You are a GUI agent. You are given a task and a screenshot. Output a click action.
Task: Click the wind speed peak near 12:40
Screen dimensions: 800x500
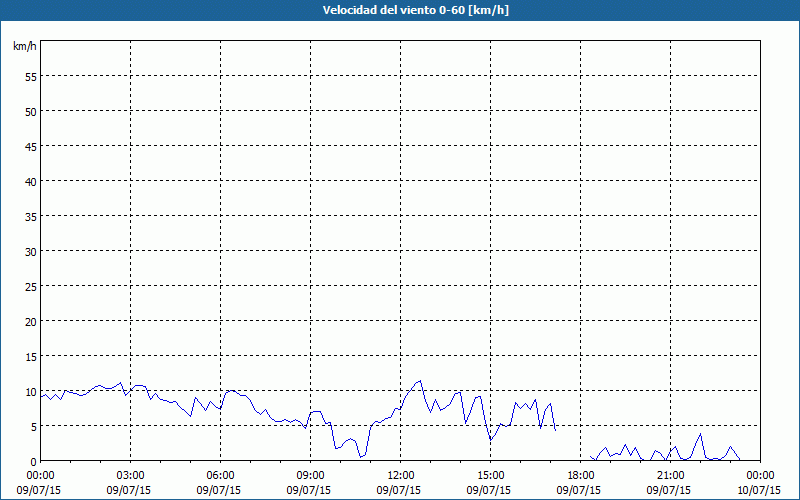pos(420,381)
